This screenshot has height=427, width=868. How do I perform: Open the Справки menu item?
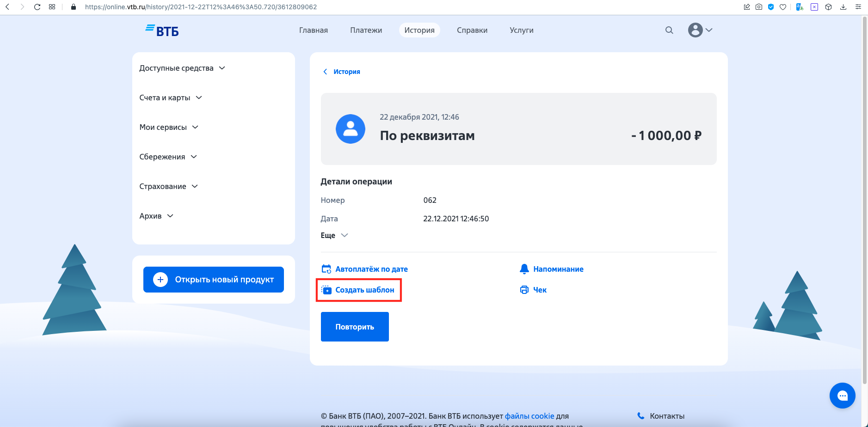click(472, 30)
